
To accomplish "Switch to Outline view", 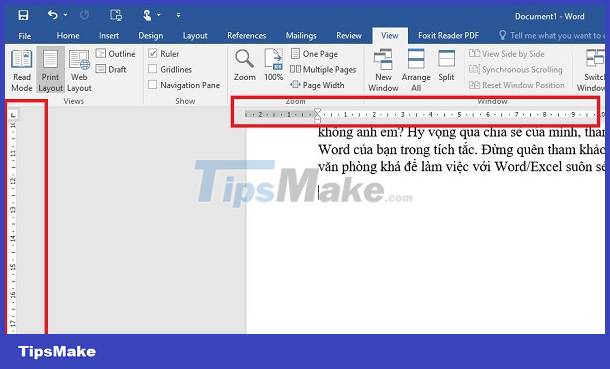I will coord(116,54).
